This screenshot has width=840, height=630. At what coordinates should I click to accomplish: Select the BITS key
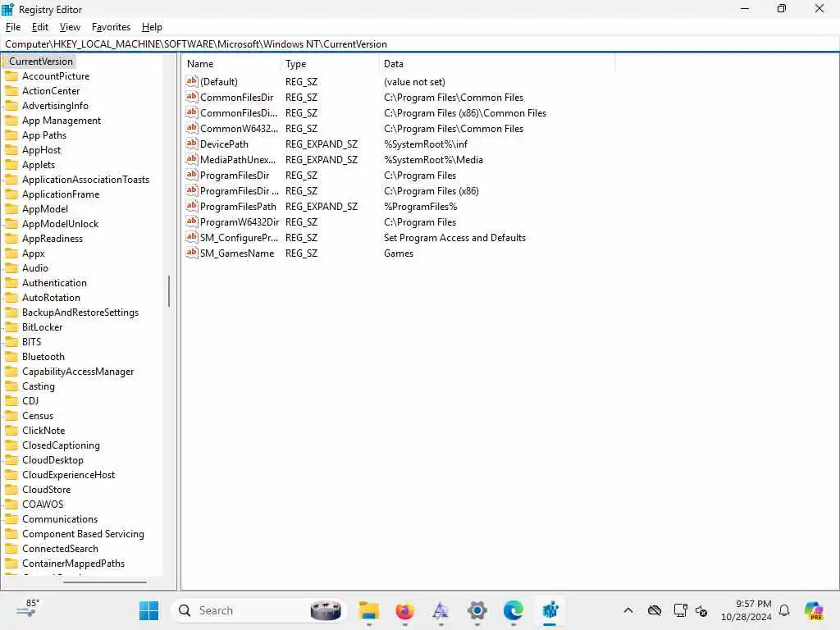click(32, 342)
